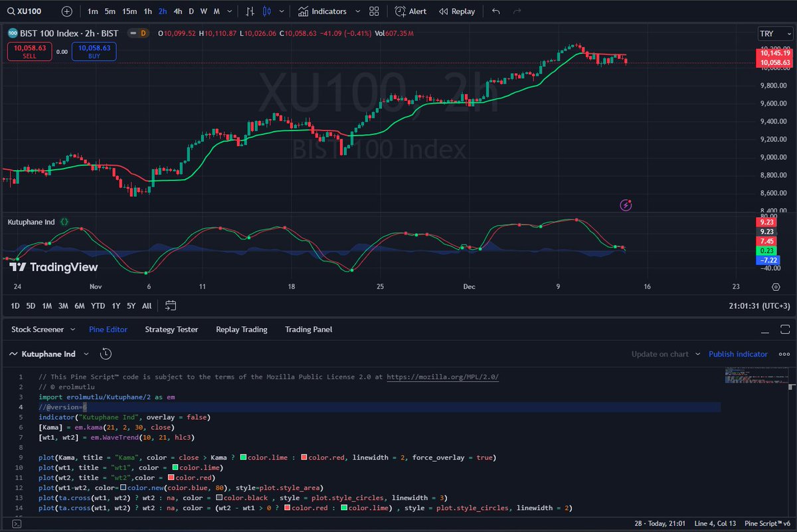Set date range to 6M
This screenshot has height=532, width=797.
pos(79,306)
